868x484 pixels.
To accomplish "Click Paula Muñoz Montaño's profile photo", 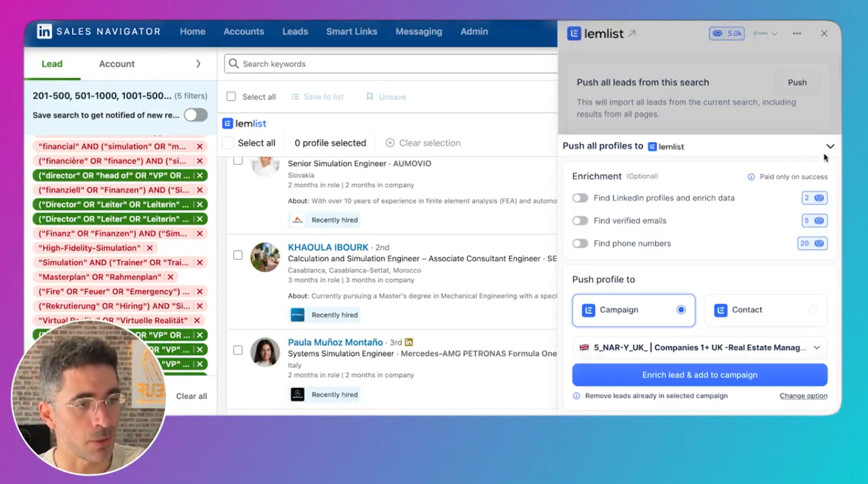I will coord(265,352).
